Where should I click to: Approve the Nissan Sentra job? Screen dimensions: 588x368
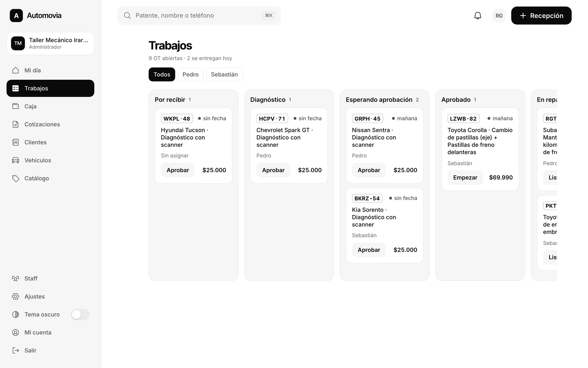click(369, 170)
